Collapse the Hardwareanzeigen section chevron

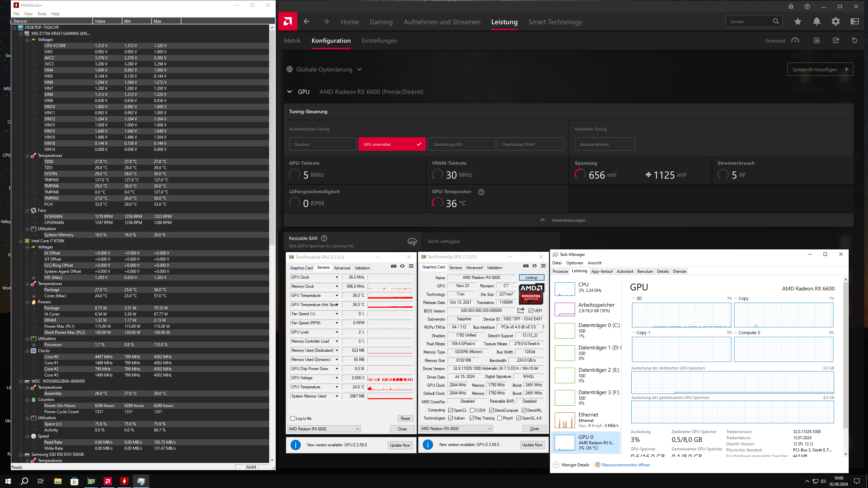coord(542,220)
